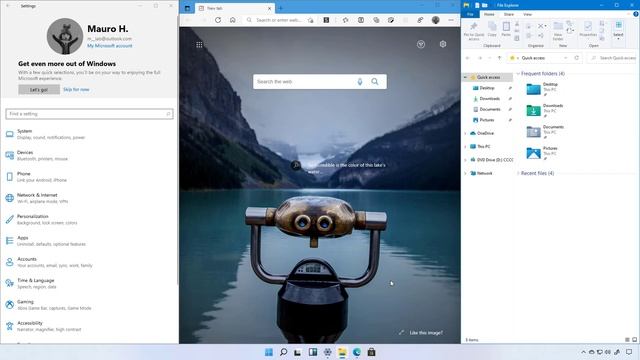Open the apps grid launcher on new tab

tap(199, 45)
